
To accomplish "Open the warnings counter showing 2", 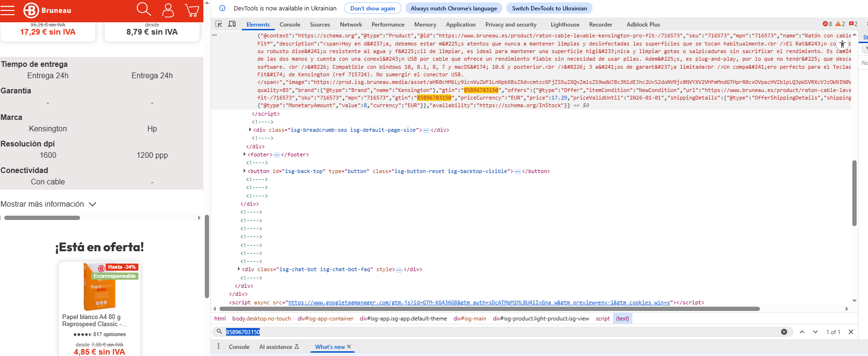I will [x=840, y=24].
